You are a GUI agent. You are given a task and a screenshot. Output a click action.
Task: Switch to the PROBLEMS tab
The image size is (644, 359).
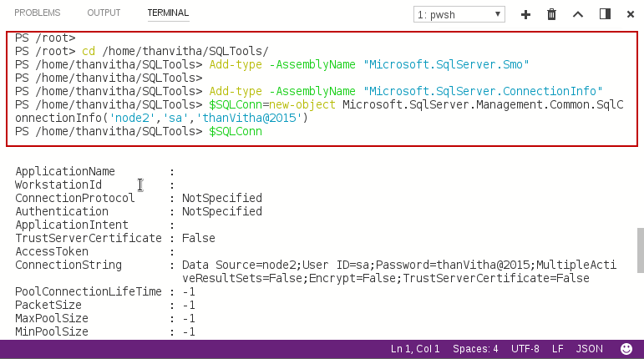point(38,13)
